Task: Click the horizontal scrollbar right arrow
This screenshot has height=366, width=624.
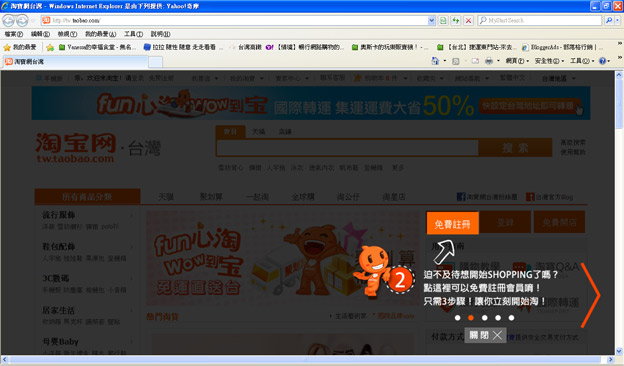Action: 611,360
